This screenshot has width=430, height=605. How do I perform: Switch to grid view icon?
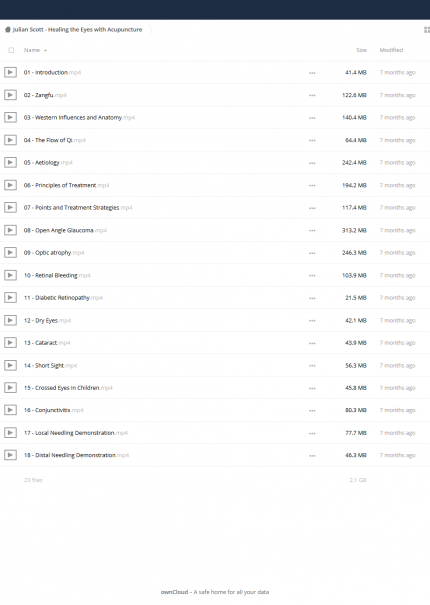(427, 30)
